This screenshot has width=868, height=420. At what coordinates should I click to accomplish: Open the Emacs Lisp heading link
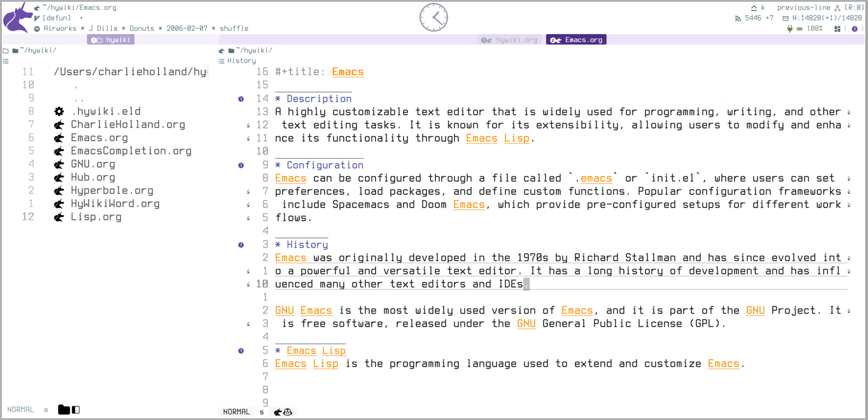(x=316, y=350)
